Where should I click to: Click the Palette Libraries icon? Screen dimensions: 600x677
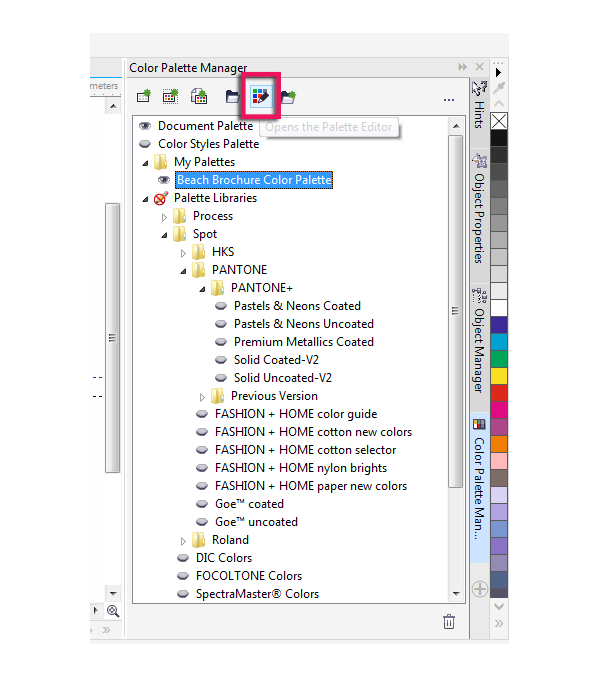pos(161,198)
